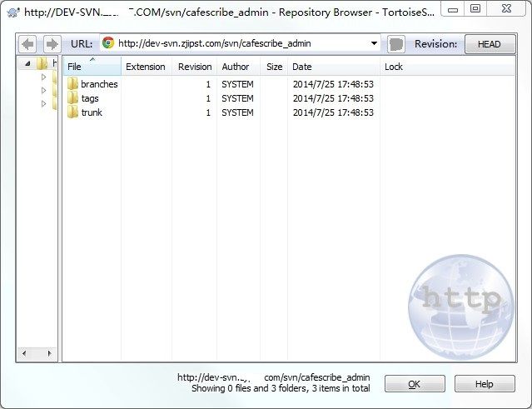Select the trunk folder icon

[x=72, y=112]
